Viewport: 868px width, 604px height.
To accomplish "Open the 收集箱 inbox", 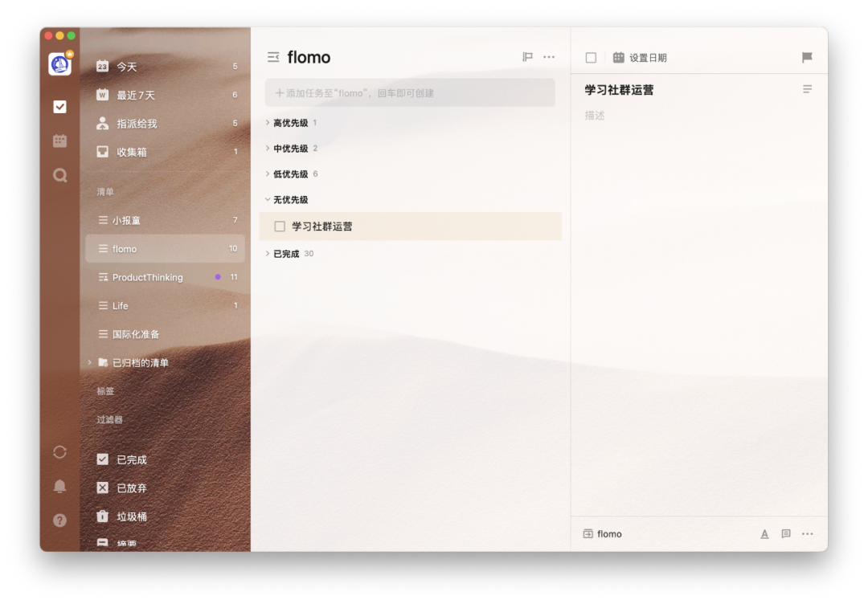I will (x=165, y=152).
